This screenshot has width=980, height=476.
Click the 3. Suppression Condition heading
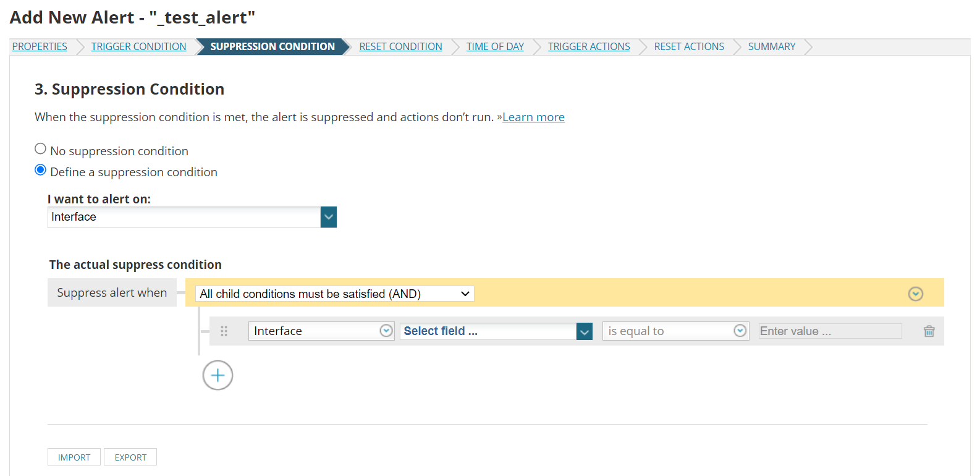[x=129, y=89]
